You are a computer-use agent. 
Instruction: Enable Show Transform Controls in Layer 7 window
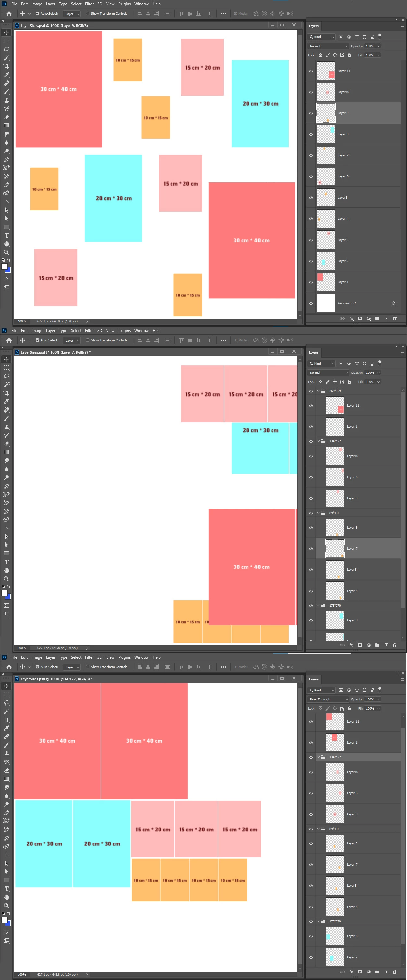[87, 340]
